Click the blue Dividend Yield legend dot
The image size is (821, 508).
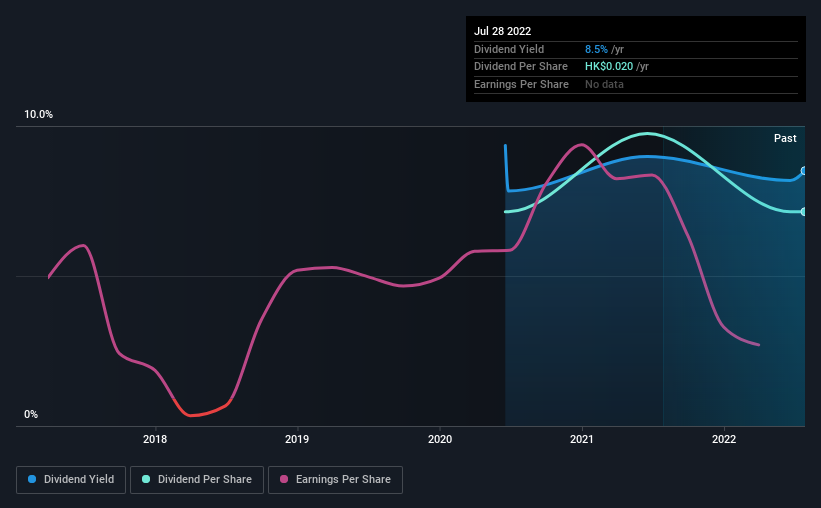pos(32,479)
